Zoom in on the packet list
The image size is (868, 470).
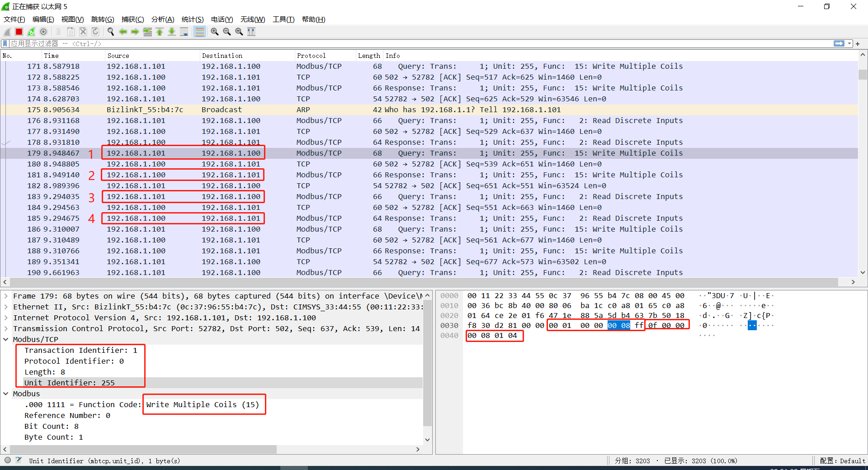pos(214,31)
